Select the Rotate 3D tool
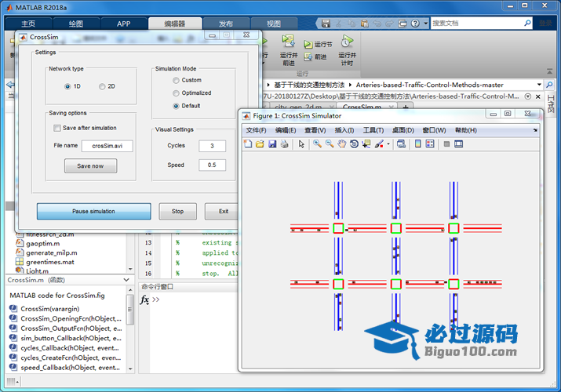 tap(354, 144)
